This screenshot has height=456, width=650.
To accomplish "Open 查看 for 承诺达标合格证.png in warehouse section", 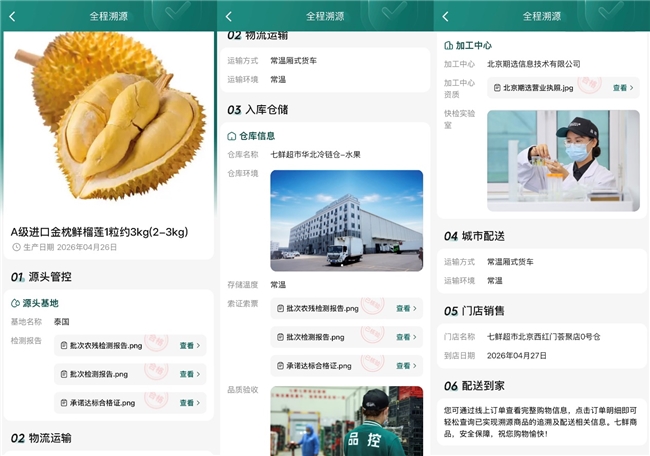I will pyautogui.click(x=406, y=365).
